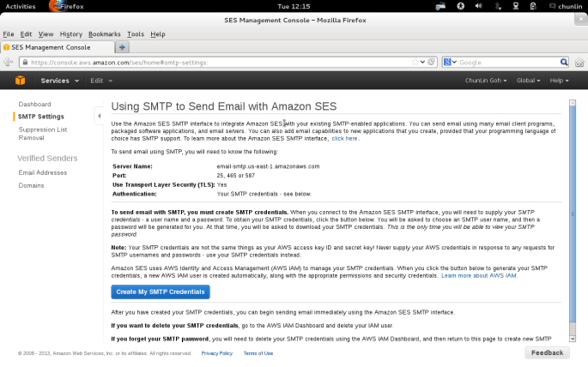Open Domains under Verified Senders
The width and height of the screenshot is (588, 367).
click(x=31, y=185)
